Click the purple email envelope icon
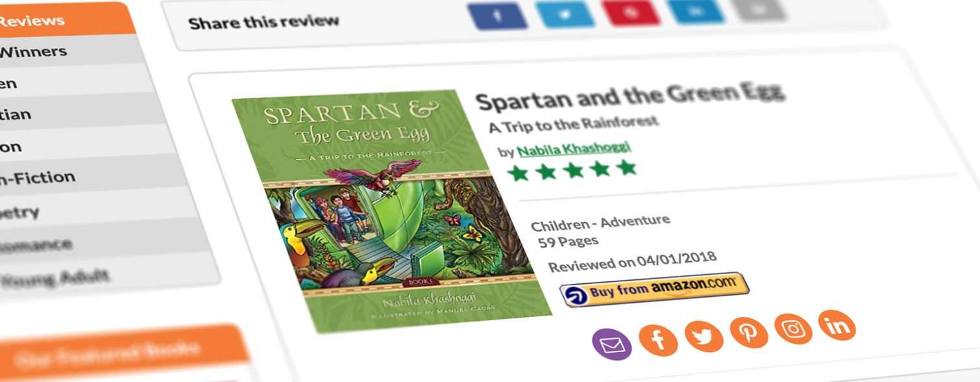980x382 pixels. coord(611,344)
